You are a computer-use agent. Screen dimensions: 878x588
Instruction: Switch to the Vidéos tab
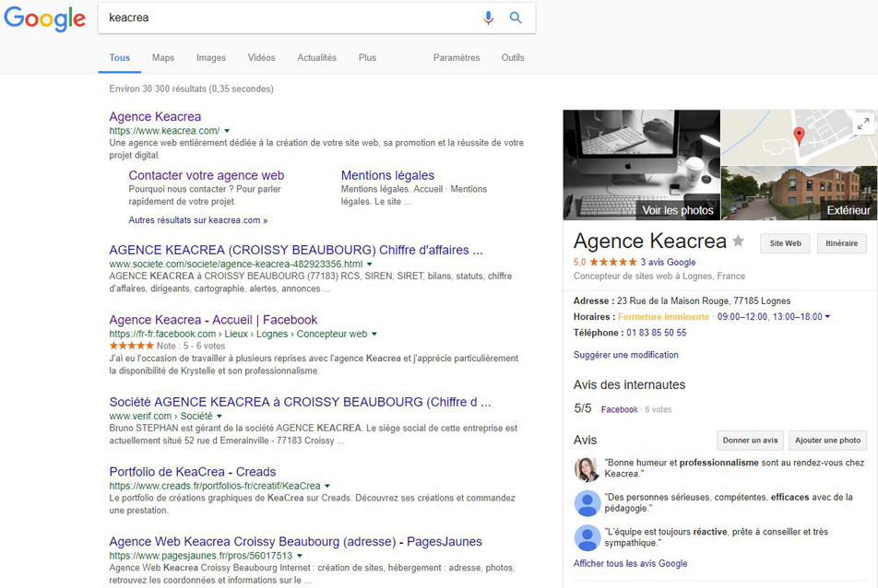pyautogui.click(x=262, y=58)
